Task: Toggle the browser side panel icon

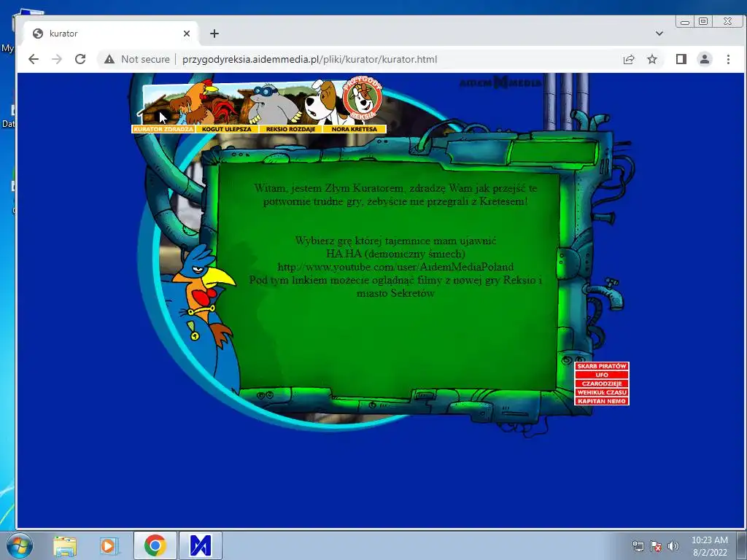Action: (681, 59)
